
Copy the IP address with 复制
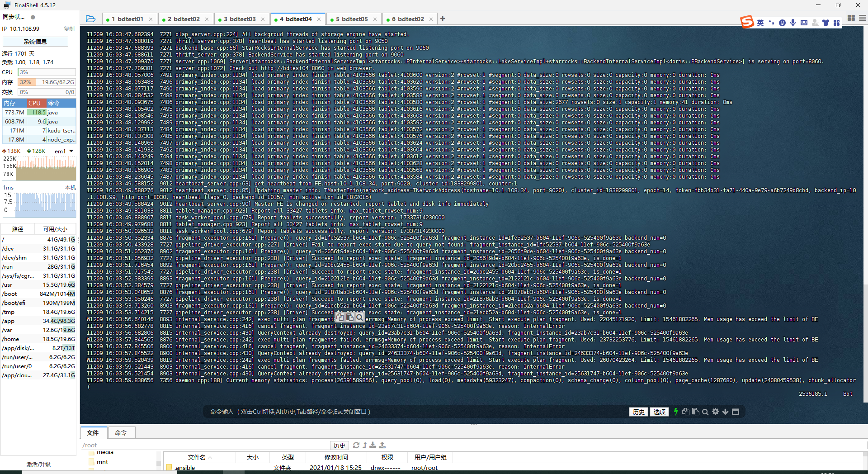click(69, 29)
